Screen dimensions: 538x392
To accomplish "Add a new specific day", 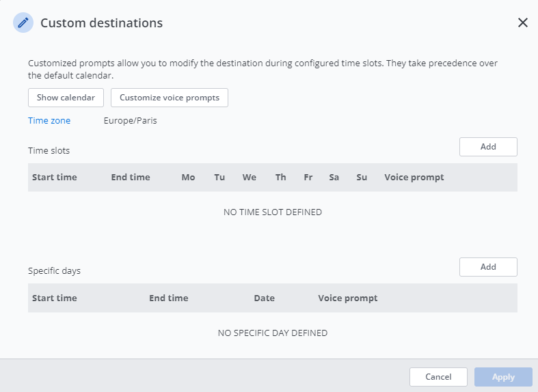I will pos(488,267).
